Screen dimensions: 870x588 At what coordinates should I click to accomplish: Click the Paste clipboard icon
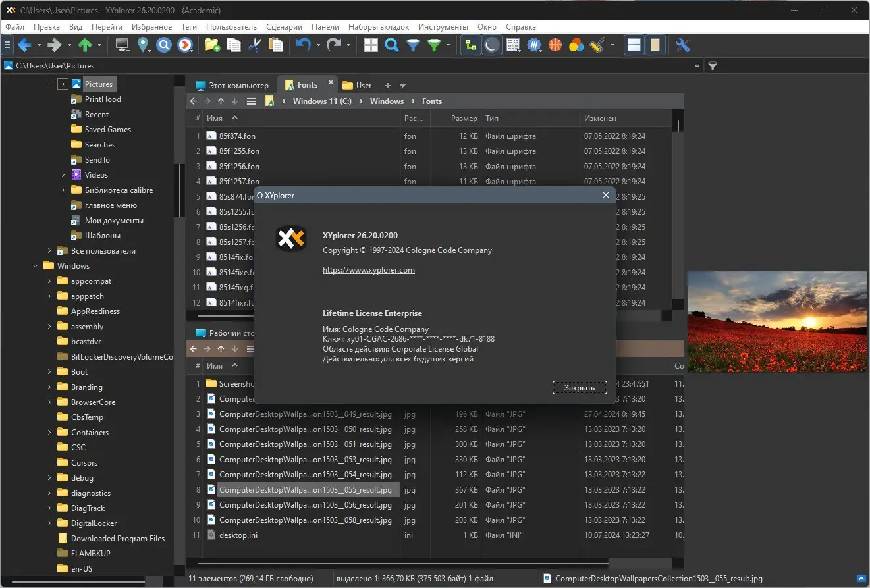click(275, 45)
